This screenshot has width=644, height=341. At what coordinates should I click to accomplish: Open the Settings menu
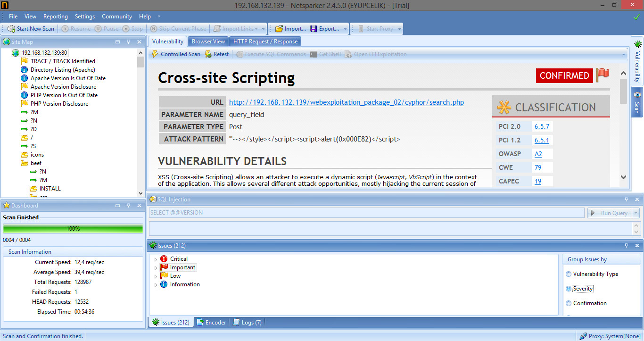tap(85, 17)
